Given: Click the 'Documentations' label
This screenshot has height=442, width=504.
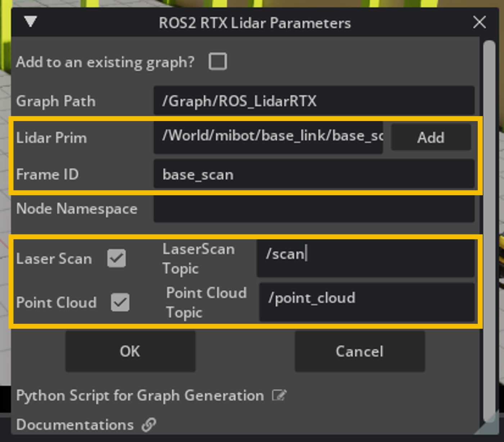Looking at the screenshot, I should (75, 425).
